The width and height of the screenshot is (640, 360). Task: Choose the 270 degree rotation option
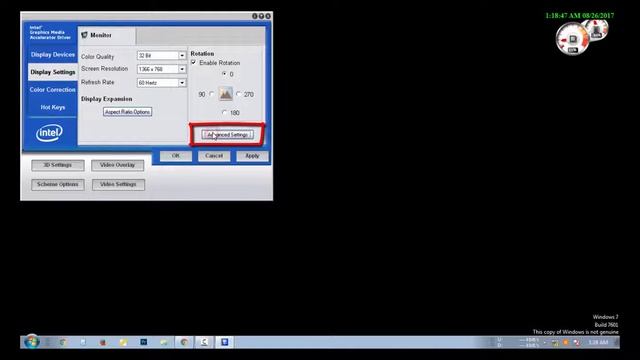[239, 94]
